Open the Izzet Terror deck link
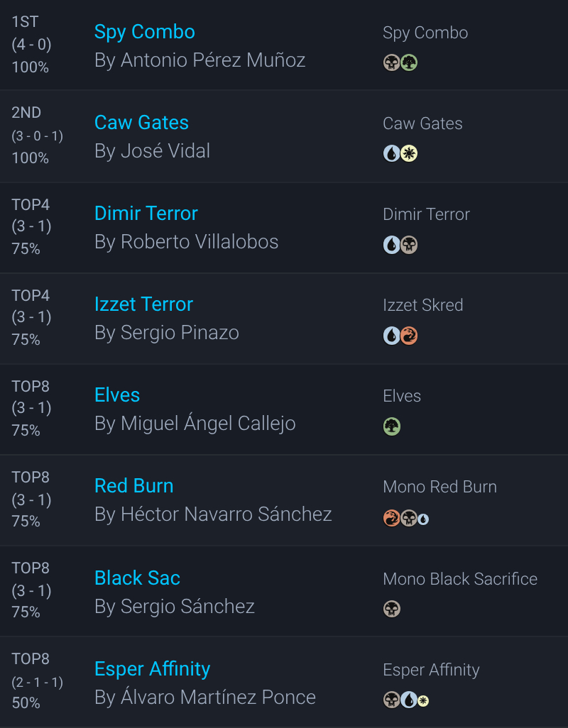568x728 pixels. click(143, 304)
